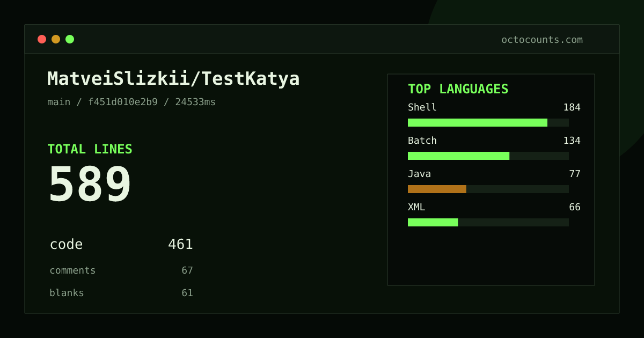
Task: Select the total lines value 589
Action: pyautogui.click(x=90, y=185)
